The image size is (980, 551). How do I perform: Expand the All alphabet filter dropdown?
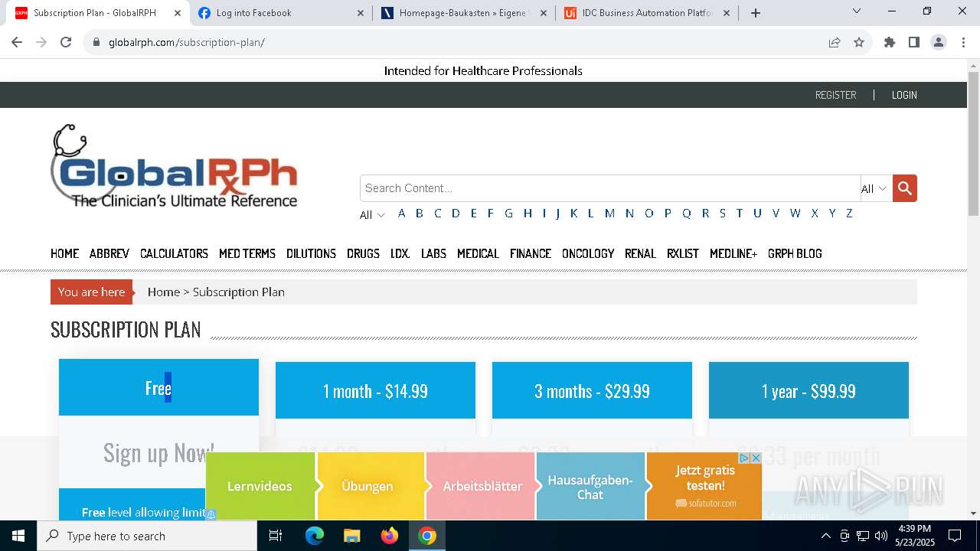[x=372, y=215]
